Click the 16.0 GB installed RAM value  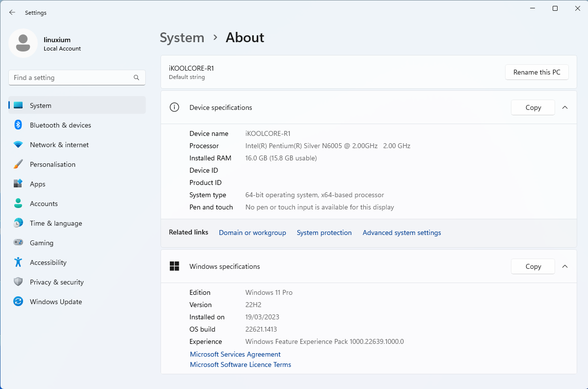281,158
